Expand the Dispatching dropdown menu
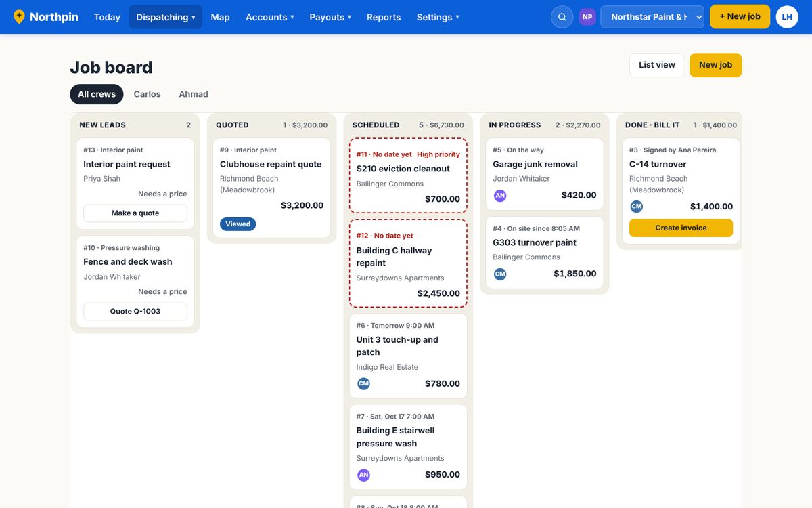Viewport: 812px width, 508px height. pyautogui.click(x=166, y=17)
